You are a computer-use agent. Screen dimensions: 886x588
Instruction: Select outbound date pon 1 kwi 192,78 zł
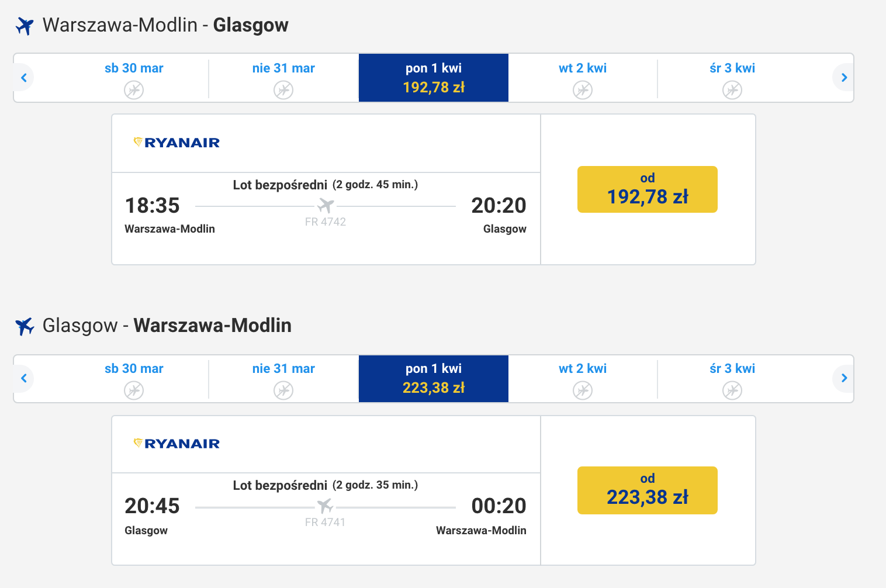click(x=434, y=78)
